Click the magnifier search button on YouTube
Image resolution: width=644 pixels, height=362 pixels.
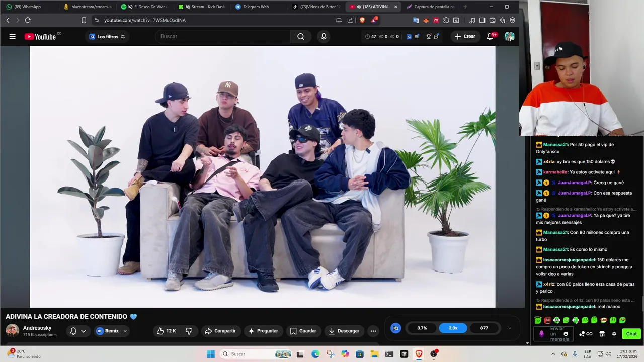(301, 36)
